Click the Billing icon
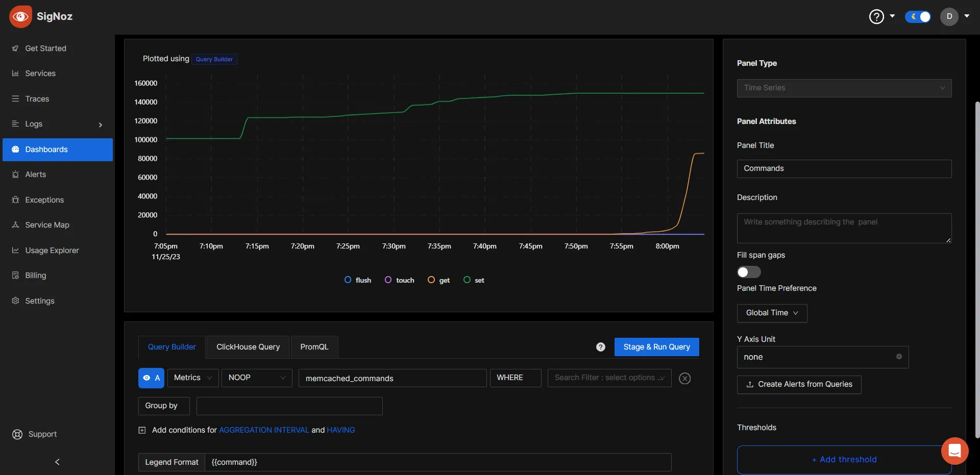 (x=15, y=276)
